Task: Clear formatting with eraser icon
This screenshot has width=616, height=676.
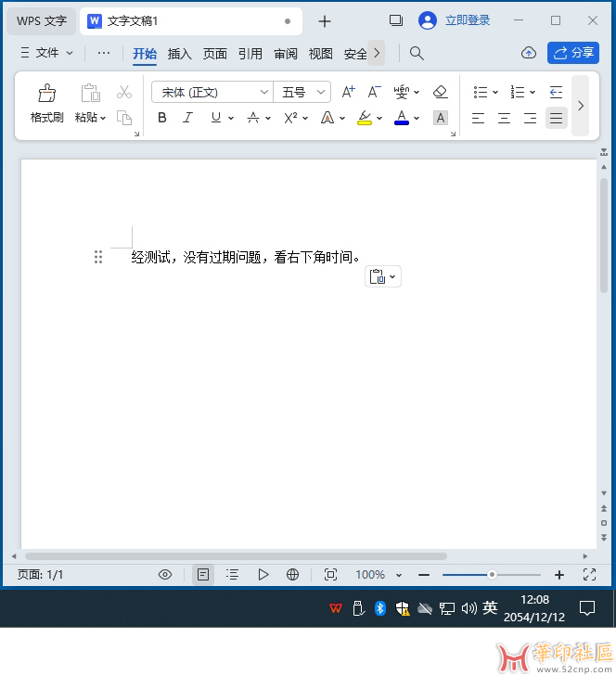Action: click(441, 92)
